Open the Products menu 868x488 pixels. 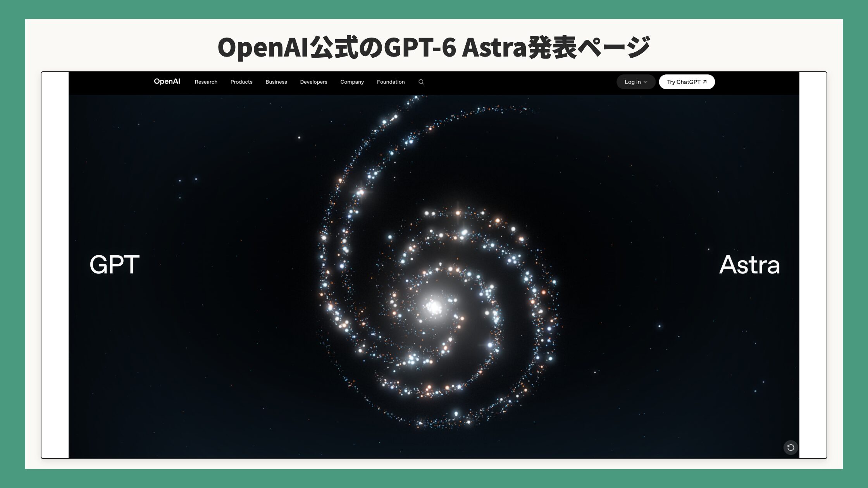(x=241, y=82)
